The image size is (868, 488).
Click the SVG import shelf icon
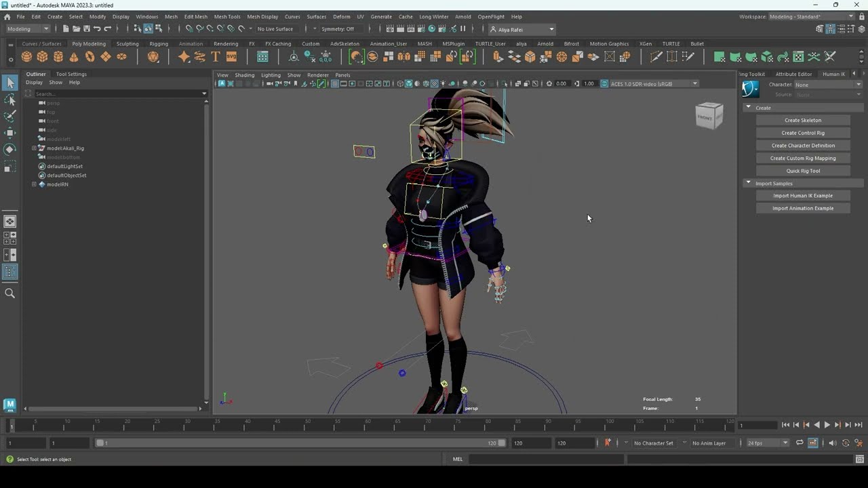[x=231, y=57]
